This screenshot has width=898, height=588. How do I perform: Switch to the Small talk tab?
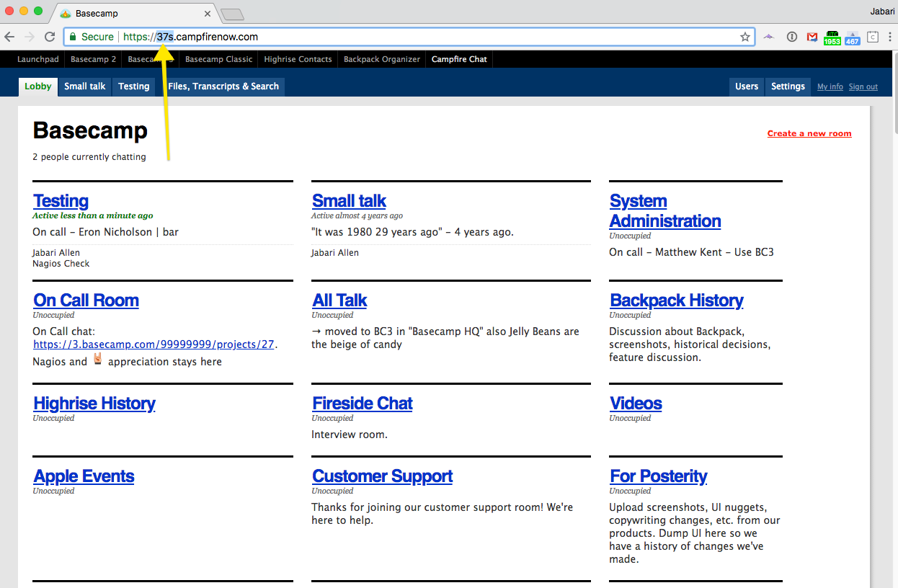point(85,86)
